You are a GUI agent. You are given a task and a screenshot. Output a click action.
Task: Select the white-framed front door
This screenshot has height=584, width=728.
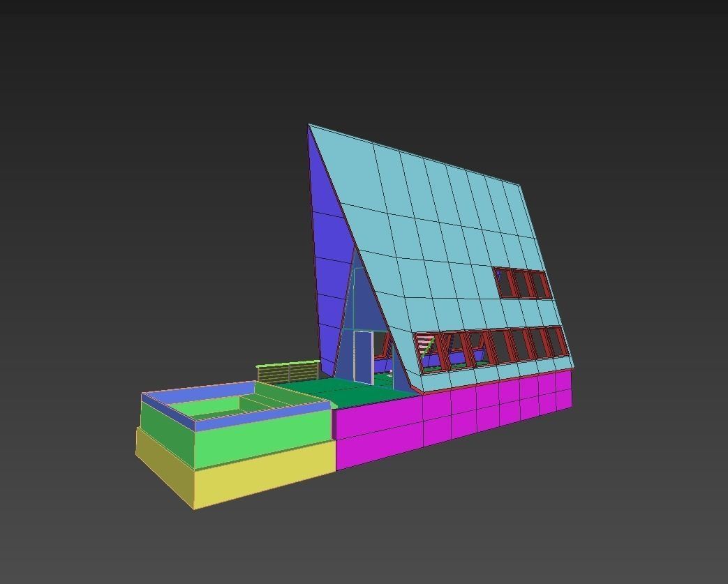coord(363,357)
